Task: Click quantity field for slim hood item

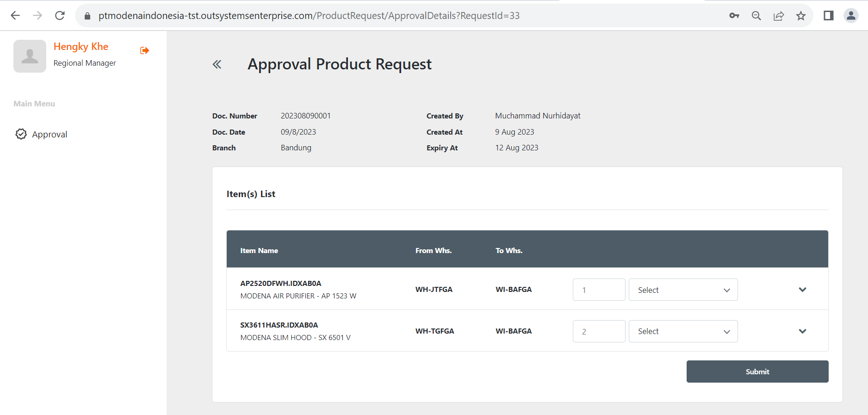Action: point(599,331)
